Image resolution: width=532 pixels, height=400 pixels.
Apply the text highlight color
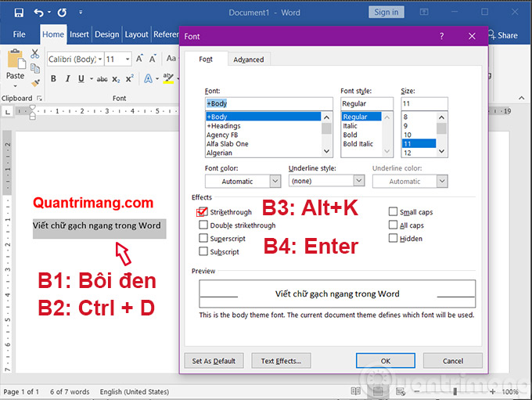pos(168,78)
